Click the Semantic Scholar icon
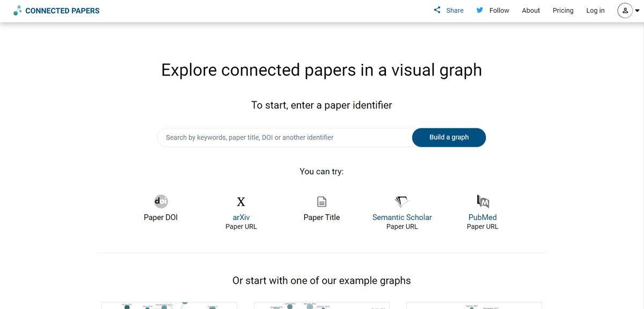Viewport: 644px width, 309px height. coord(402,201)
